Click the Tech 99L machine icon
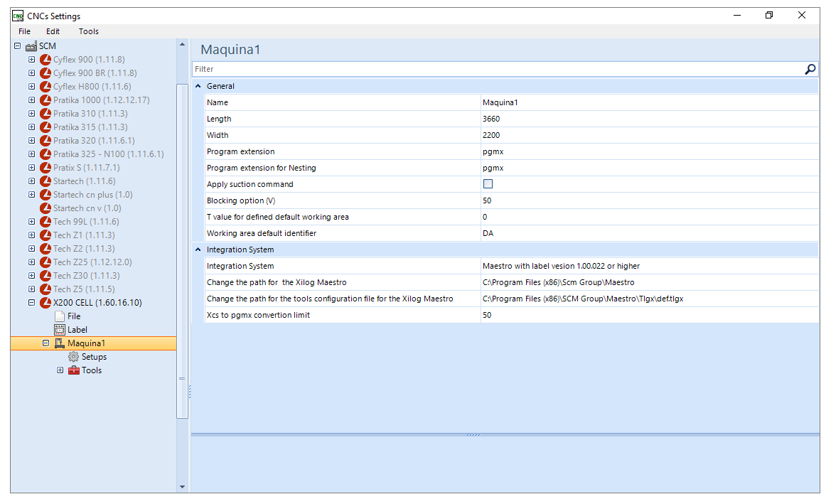The image size is (831, 504). [45, 222]
